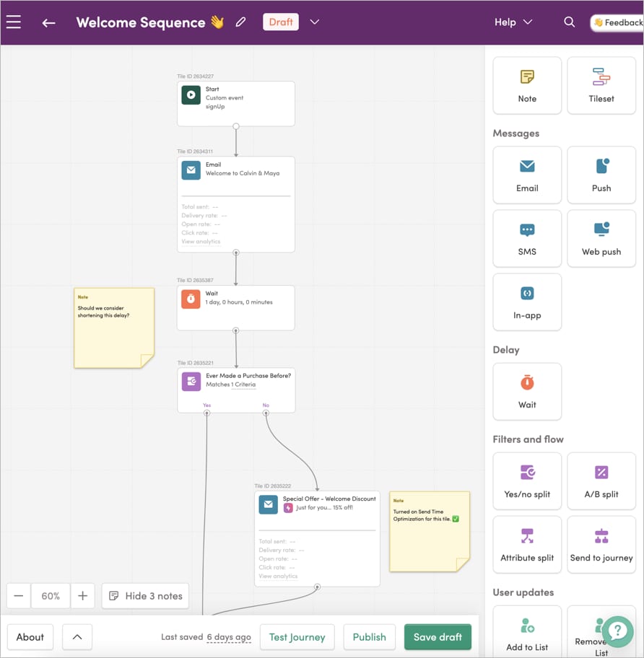Screen dimensions: 644x658
Task: Click the Yes branch connector node
Action: 207,413
